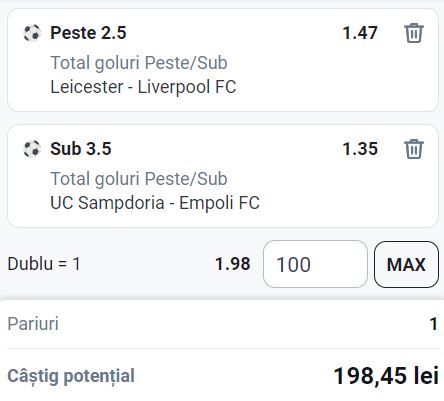The height and width of the screenshot is (401, 444).
Task: Click the 1.47 odds value
Action: click(x=360, y=33)
